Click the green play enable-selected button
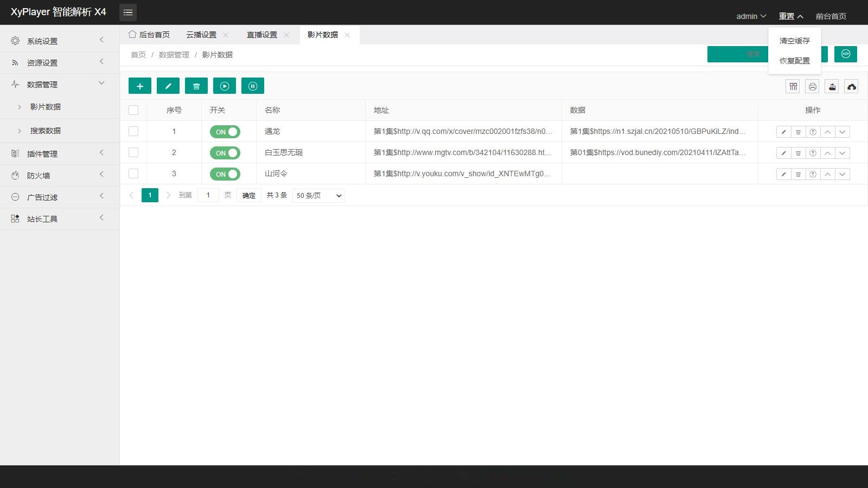868x488 pixels. tap(225, 86)
